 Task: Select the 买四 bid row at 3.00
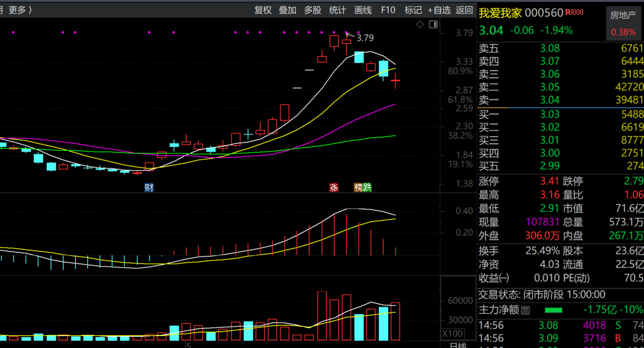pos(561,153)
